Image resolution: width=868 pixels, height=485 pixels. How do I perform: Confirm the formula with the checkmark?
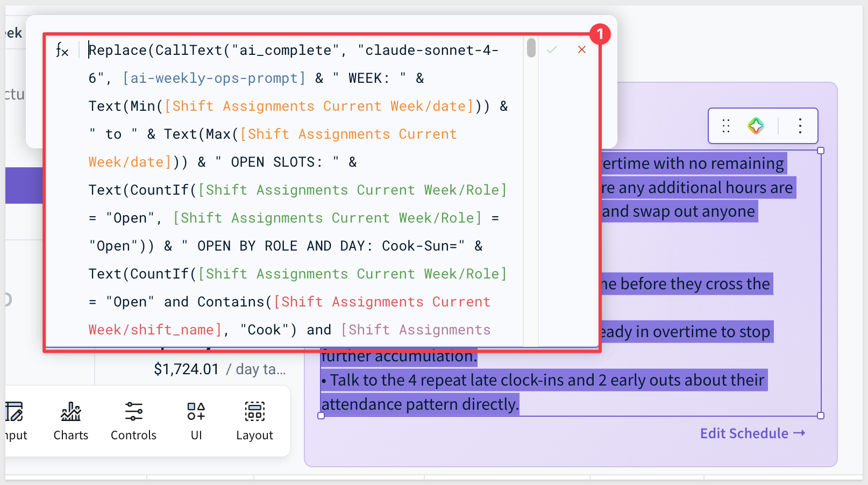point(552,49)
